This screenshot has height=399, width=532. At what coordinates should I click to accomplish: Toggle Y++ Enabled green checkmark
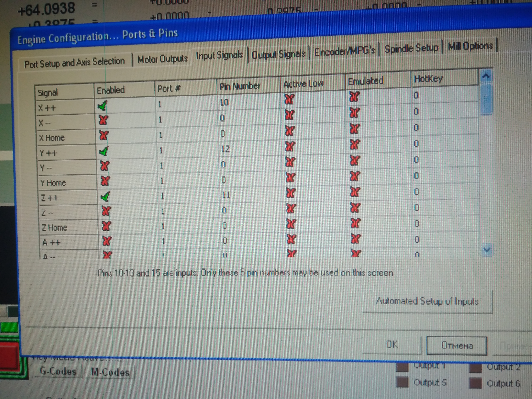click(x=104, y=151)
